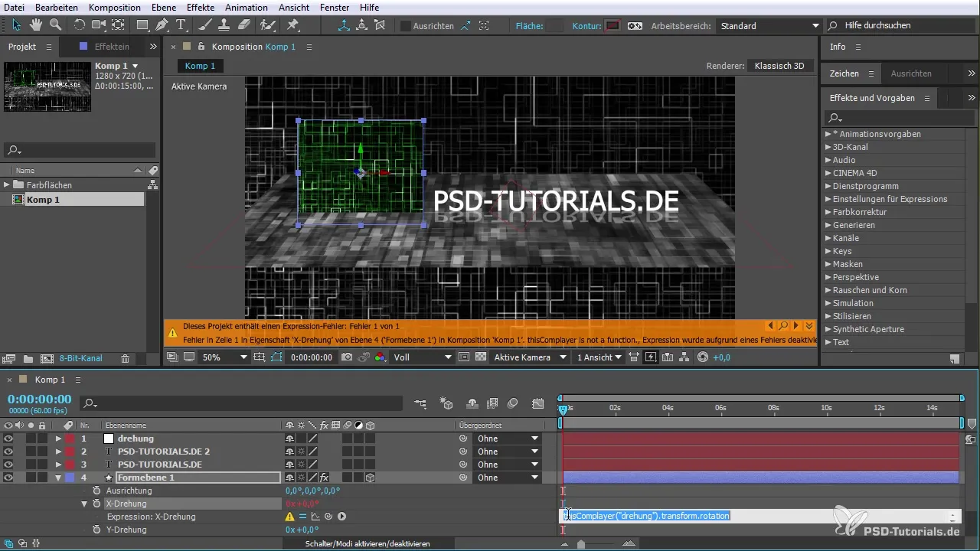
Task: Toggle the transparency grid button in viewer
Action: [x=480, y=357]
